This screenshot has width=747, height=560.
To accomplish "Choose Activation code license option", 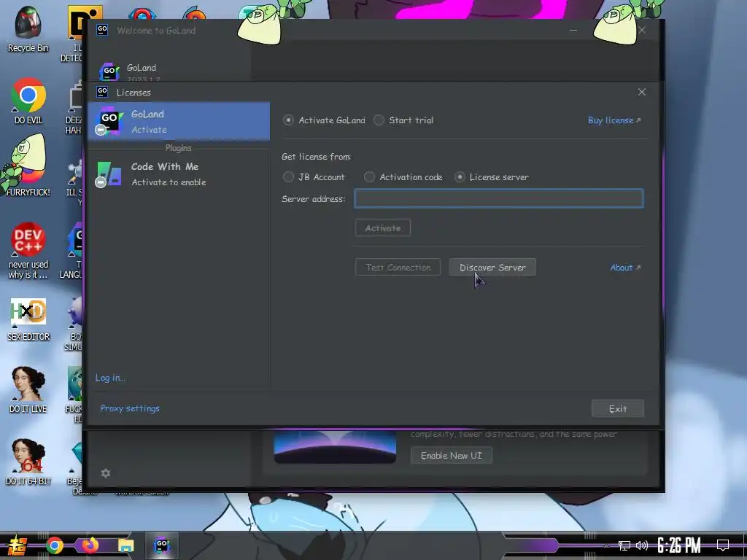I will [x=369, y=177].
